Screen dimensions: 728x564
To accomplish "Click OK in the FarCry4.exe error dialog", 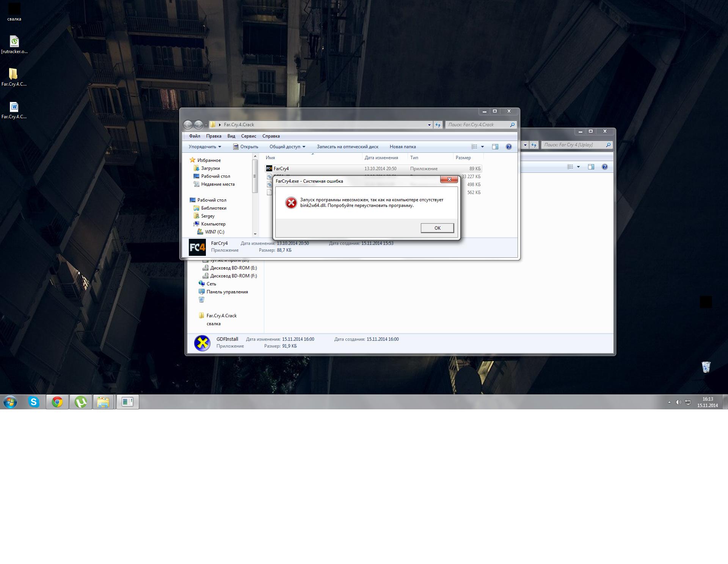I will (x=437, y=228).
